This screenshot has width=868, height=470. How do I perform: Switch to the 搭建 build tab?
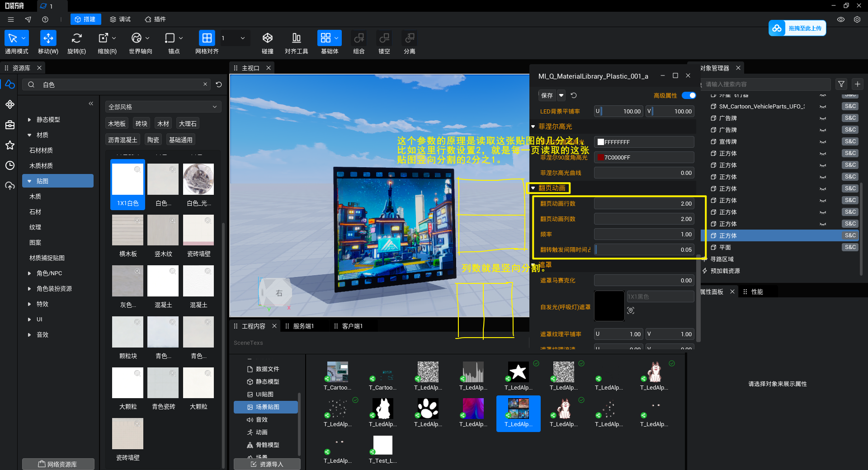pyautogui.click(x=85, y=19)
